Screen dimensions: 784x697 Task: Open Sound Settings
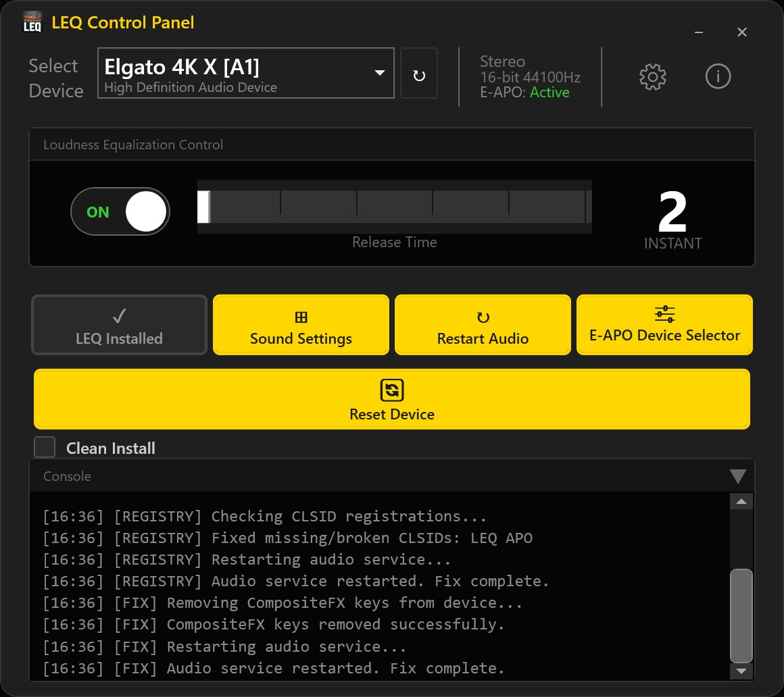[x=301, y=325]
